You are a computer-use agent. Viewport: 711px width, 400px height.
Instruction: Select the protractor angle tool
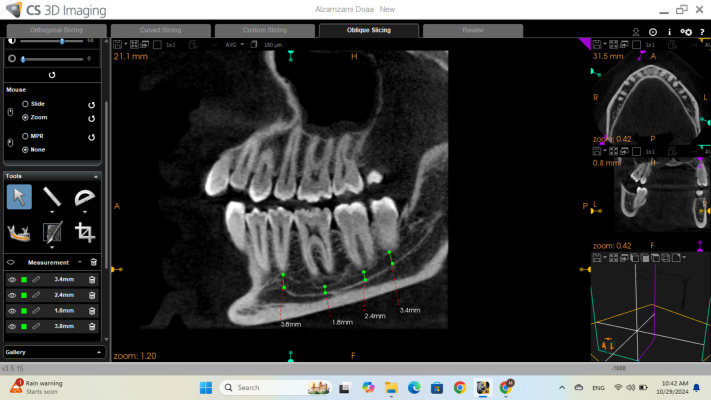click(84, 197)
